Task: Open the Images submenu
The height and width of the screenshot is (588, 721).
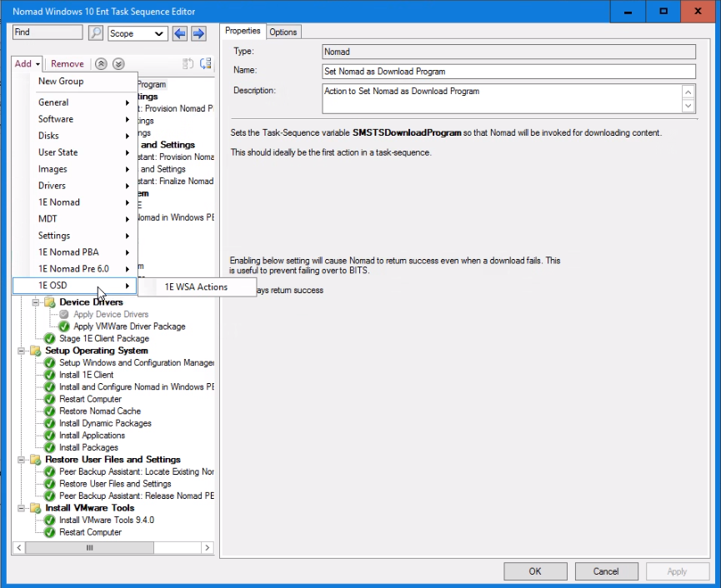Action: pos(74,169)
